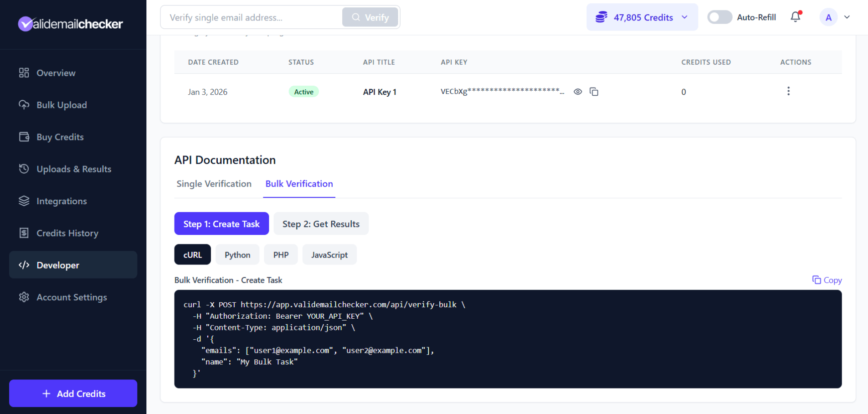The width and height of the screenshot is (868, 414).
Task: Enable Auto-Refill
Action: 719,17
